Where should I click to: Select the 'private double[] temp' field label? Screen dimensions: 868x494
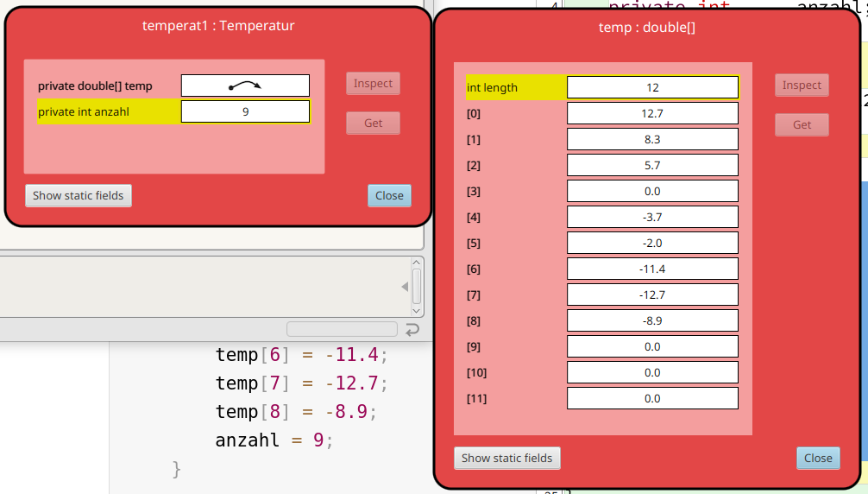click(x=95, y=86)
